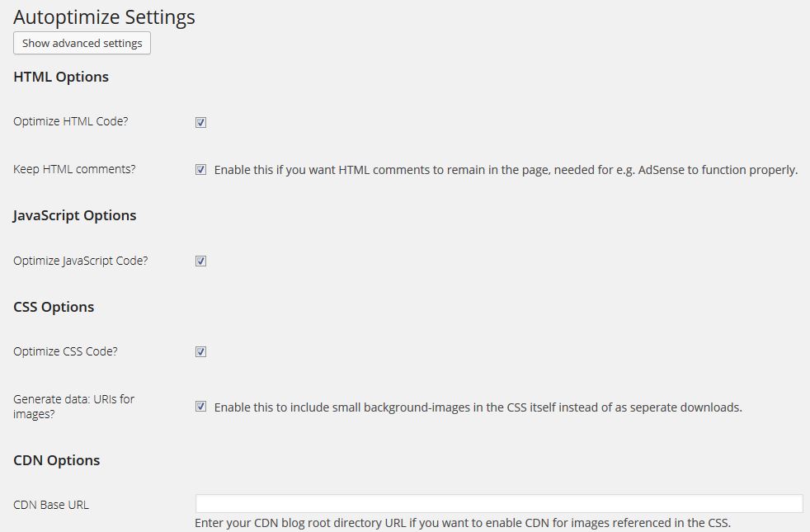Click the background-images helper description text

click(478, 407)
